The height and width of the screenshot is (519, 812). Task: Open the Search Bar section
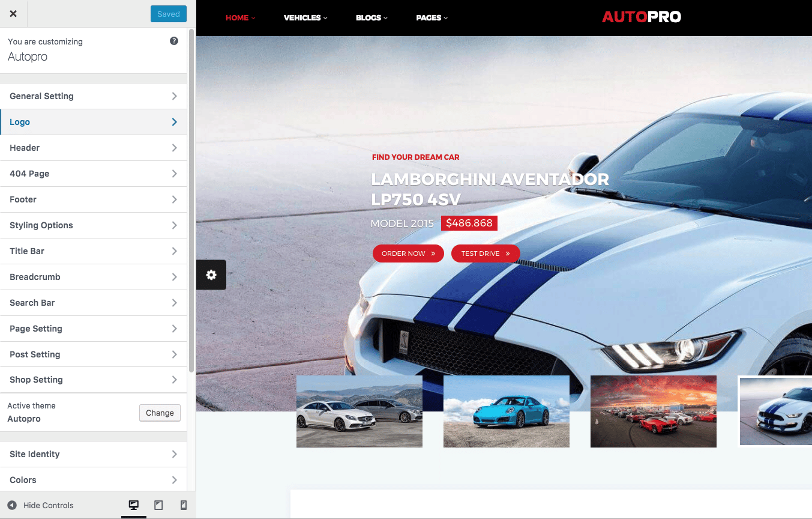(x=94, y=303)
